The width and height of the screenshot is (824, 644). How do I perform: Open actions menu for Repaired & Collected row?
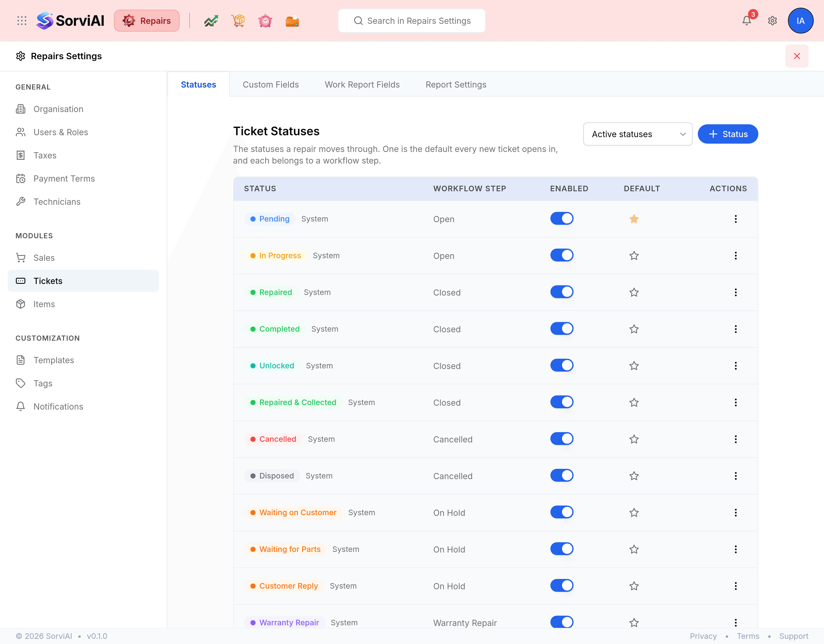735,402
